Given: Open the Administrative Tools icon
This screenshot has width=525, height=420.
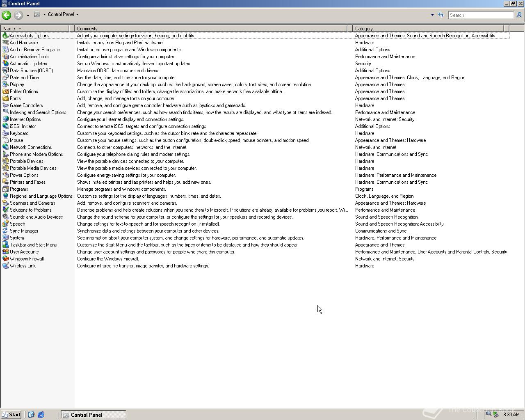Looking at the screenshot, I should pyautogui.click(x=5, y=57).
